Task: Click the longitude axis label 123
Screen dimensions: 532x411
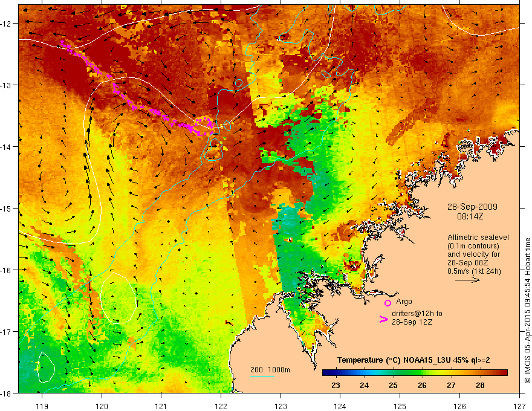Action: click(x=281, y=406)
